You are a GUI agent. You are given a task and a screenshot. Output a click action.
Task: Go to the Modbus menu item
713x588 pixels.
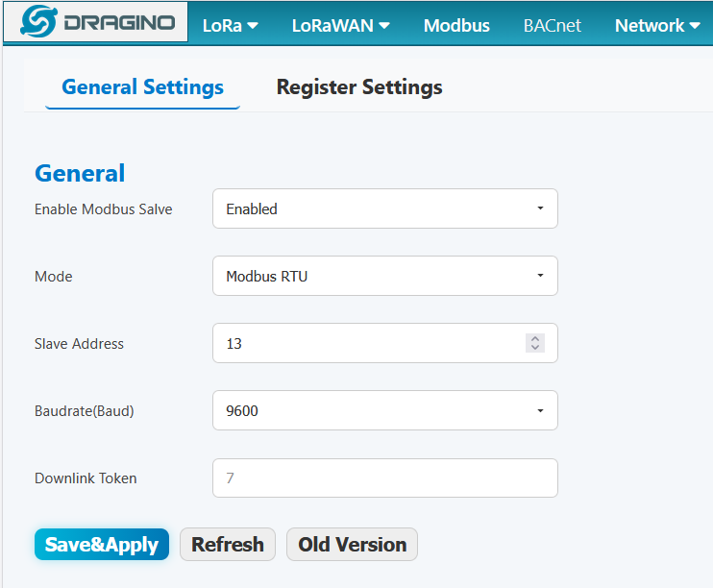point(456,26)
